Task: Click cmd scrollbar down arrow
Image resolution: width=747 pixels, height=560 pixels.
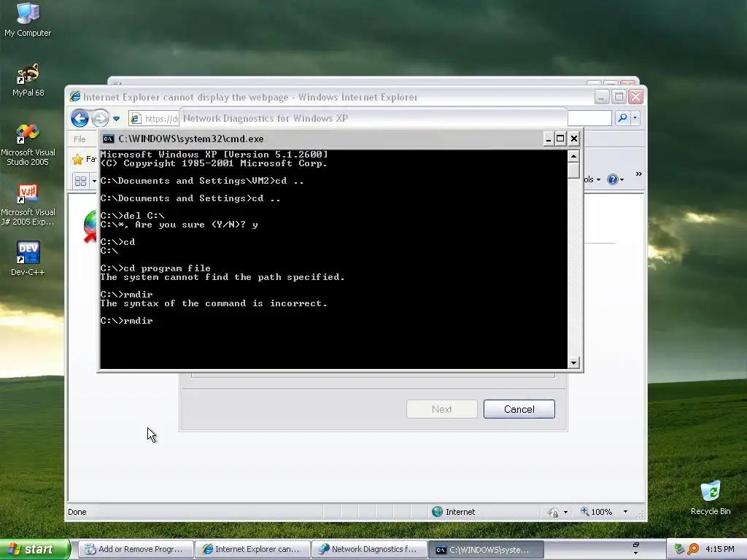Action: (x=573, y=363)
